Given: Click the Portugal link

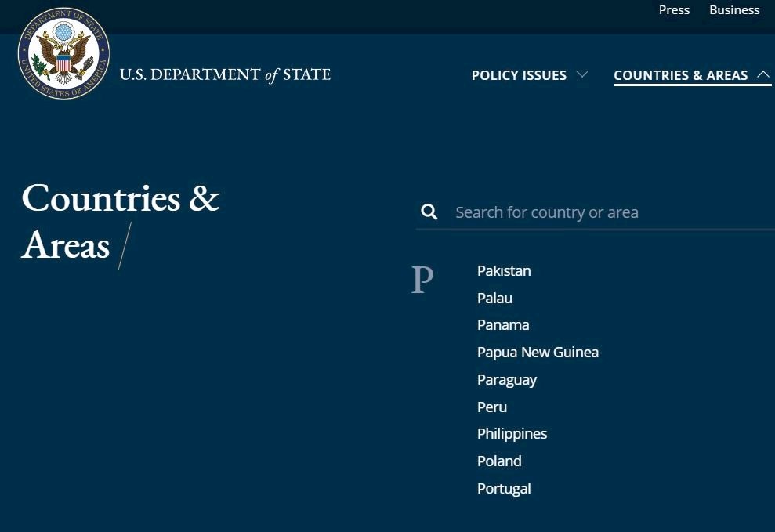Looking at the screenshot, I should [x=504, y=489].
